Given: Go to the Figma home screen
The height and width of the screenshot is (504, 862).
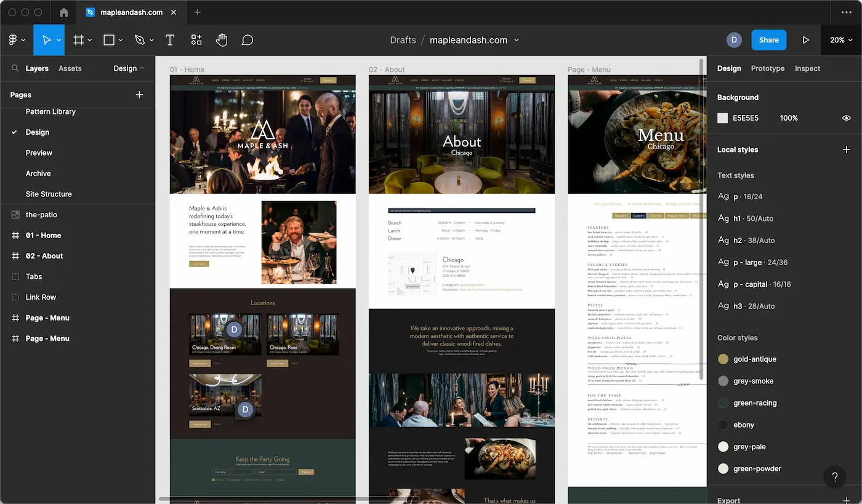Looking at the screenshot, I should tap(63, 12).
